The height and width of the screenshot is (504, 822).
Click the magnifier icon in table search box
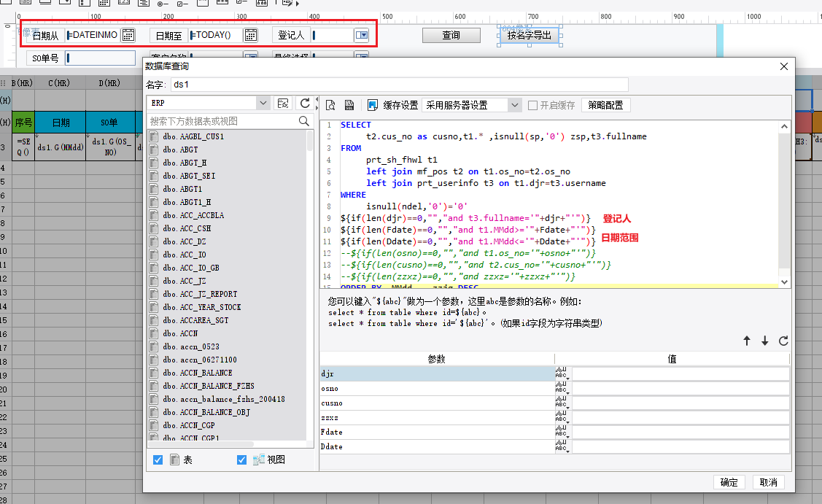(x=303, y=121)
